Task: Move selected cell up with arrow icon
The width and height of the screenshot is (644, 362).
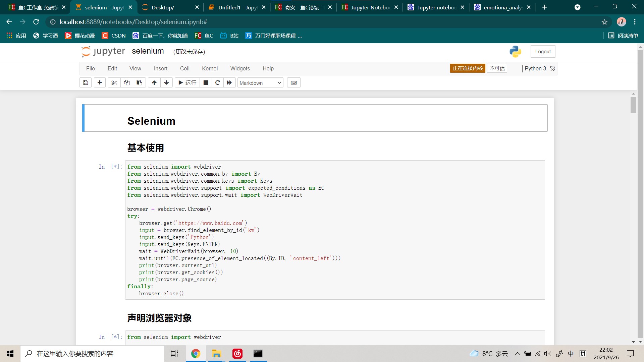Action: [154, 82]
